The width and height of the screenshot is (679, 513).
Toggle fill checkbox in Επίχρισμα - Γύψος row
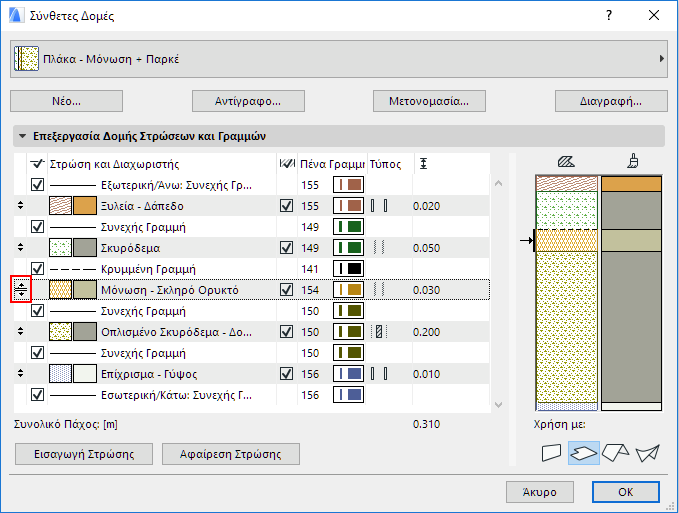click(x=286, y=374)
